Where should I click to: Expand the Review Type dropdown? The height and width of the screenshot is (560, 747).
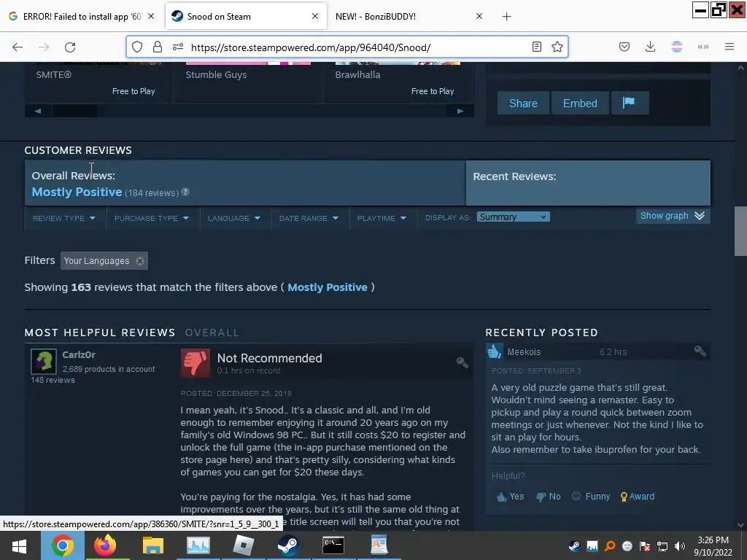tap(64, 218)
